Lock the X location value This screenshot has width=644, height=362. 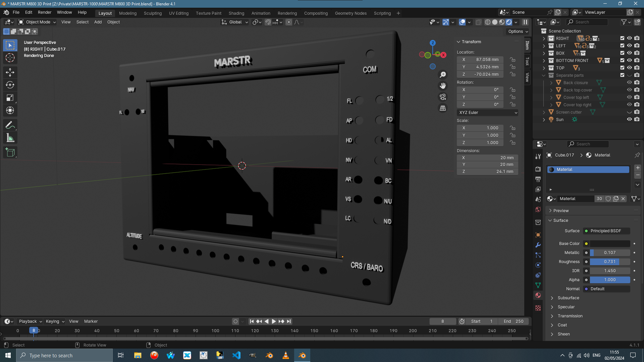coord(513,60)
